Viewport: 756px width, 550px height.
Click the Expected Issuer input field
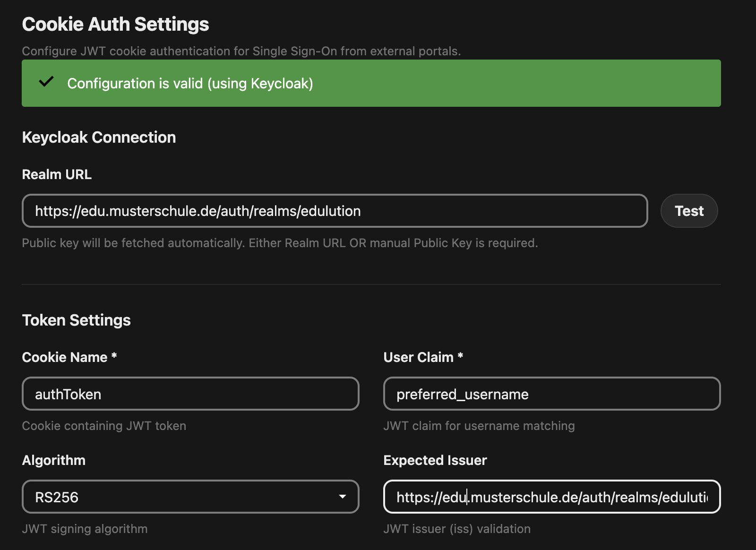click(x=552, y=497)
